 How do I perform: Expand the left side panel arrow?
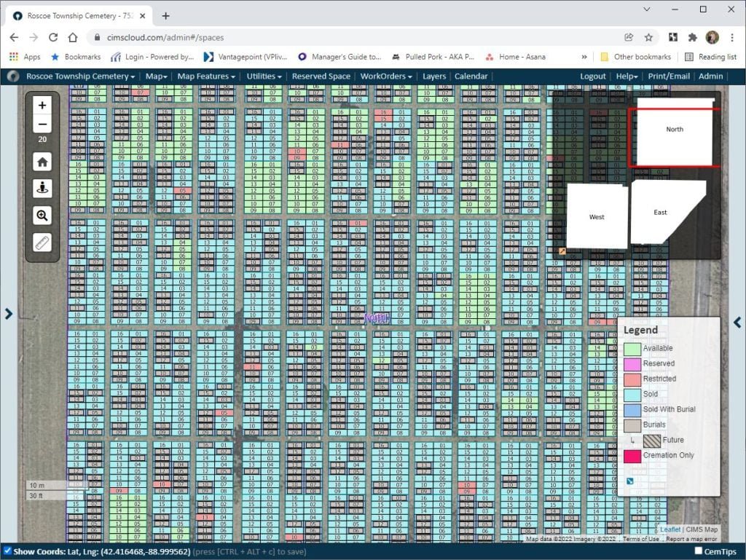pyautogui.click(x=8, y=314)
